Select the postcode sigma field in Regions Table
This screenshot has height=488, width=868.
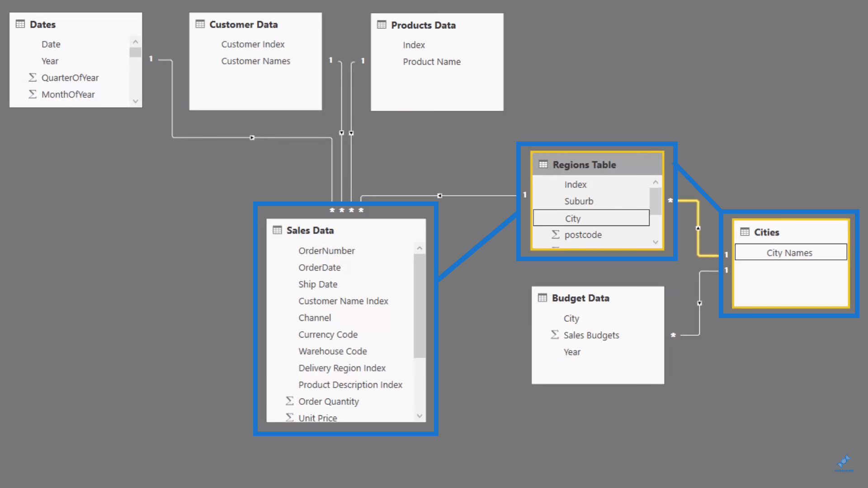click(x=582, y=235)
